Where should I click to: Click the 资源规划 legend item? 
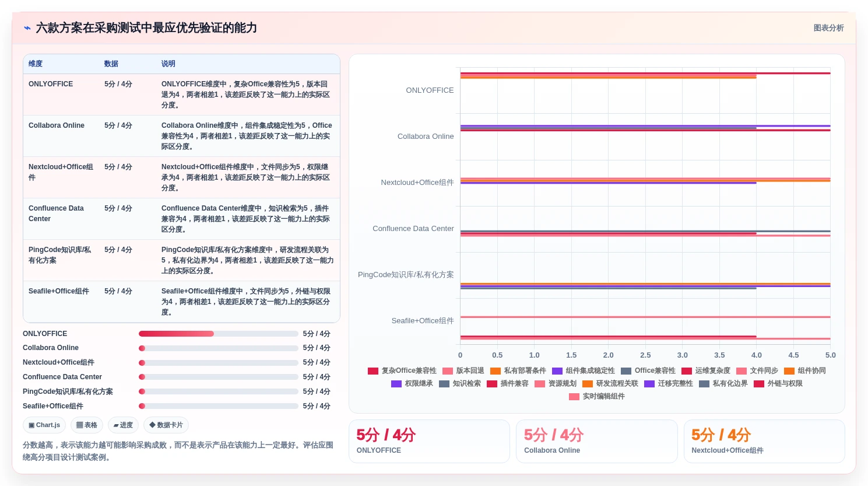(555, 383)
